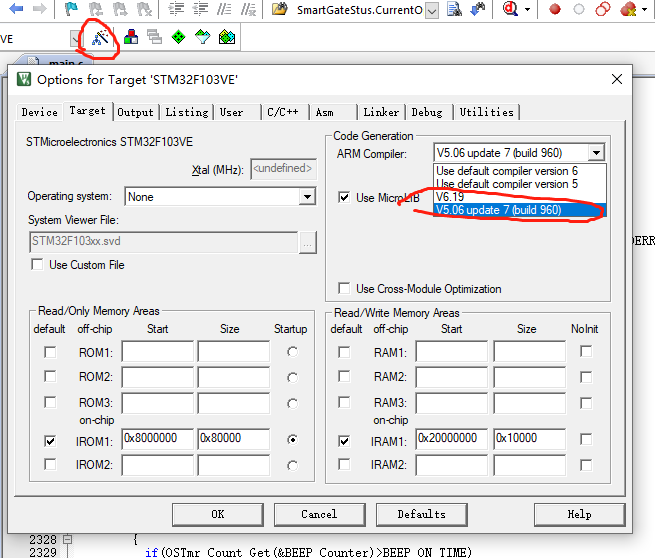This screenshot has height=558, width=655.
Task: Start the debug session icon
Action: coord(510,9)
